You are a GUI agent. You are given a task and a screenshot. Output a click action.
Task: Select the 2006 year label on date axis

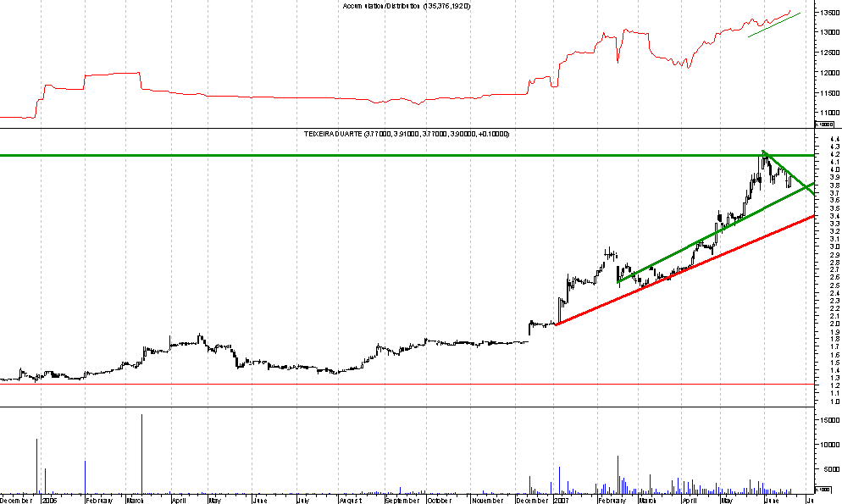(49, 501)
